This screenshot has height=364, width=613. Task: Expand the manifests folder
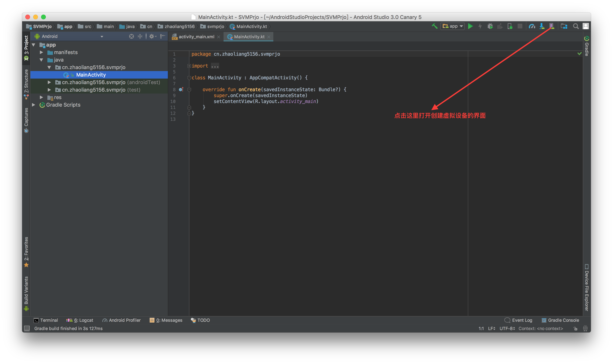coord(41,52)
